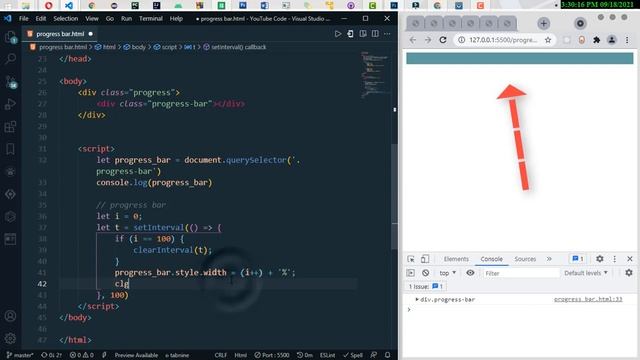Click the master branch in status bar

(x=20, y=355)
